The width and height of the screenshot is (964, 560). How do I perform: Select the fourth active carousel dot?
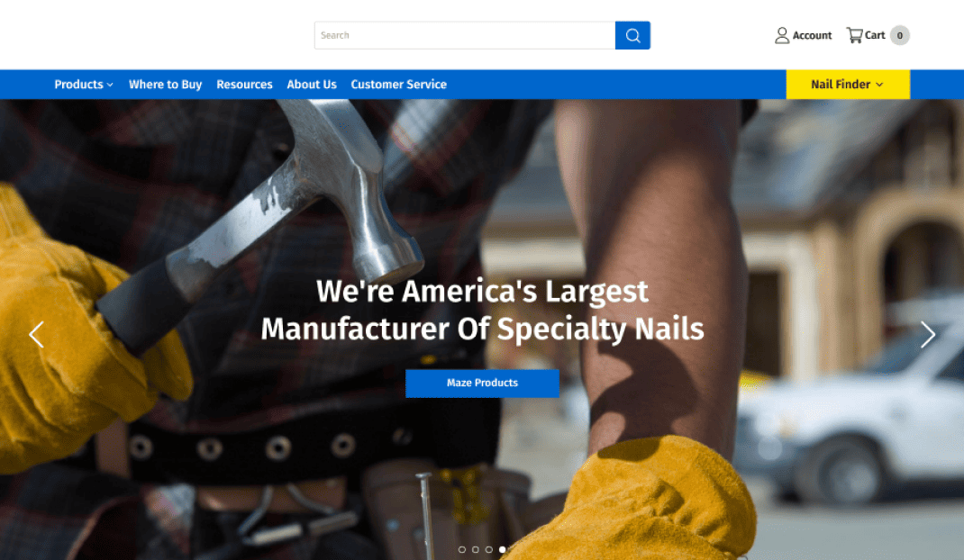point(503,549)
